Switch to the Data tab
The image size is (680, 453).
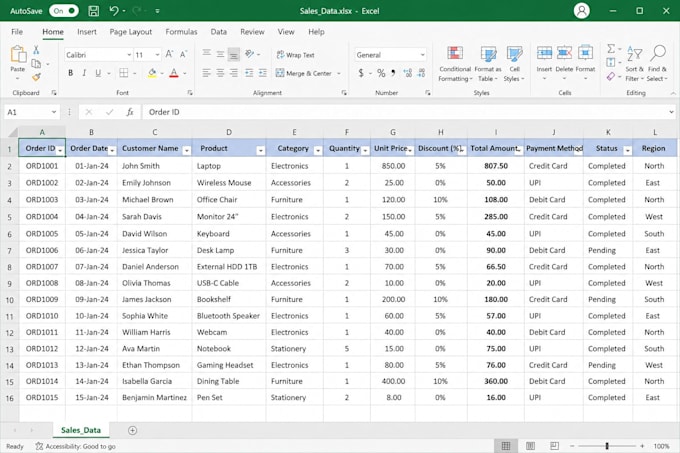[x=219, y=32]
